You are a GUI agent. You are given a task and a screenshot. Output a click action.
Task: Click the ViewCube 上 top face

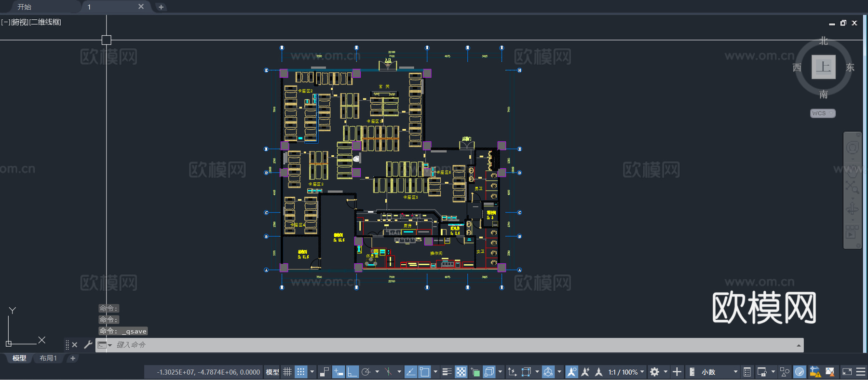coord(824,67)
